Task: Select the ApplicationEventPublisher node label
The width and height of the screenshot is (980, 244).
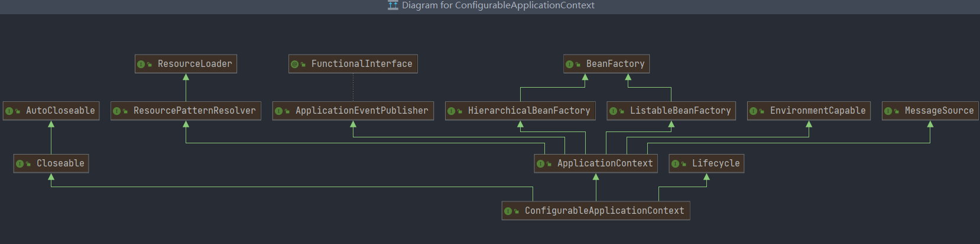Action: tap(362, 111)
